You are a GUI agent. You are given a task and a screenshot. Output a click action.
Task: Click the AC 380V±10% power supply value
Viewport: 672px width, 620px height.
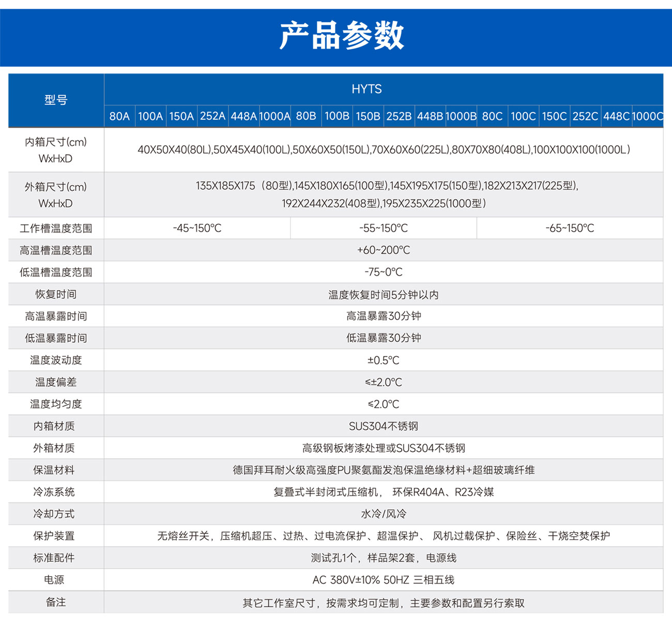[383, 580]
